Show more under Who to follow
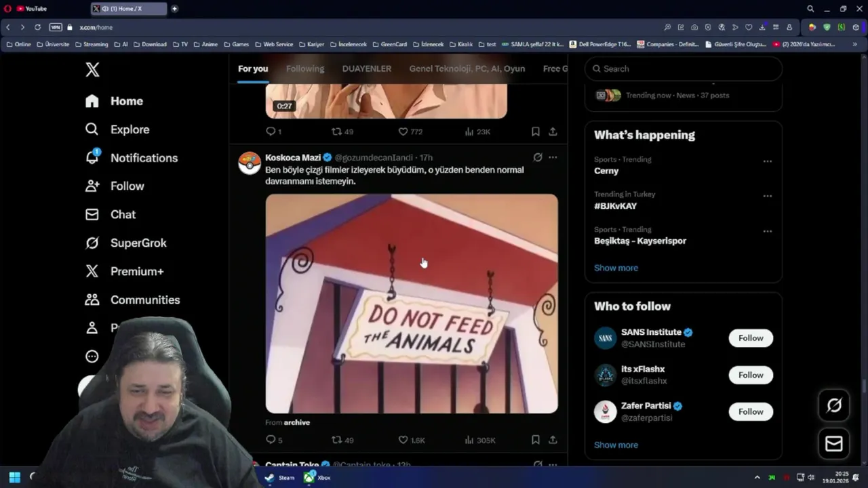Viewport: 868px width, 488px height. click(x=616, y=445)
